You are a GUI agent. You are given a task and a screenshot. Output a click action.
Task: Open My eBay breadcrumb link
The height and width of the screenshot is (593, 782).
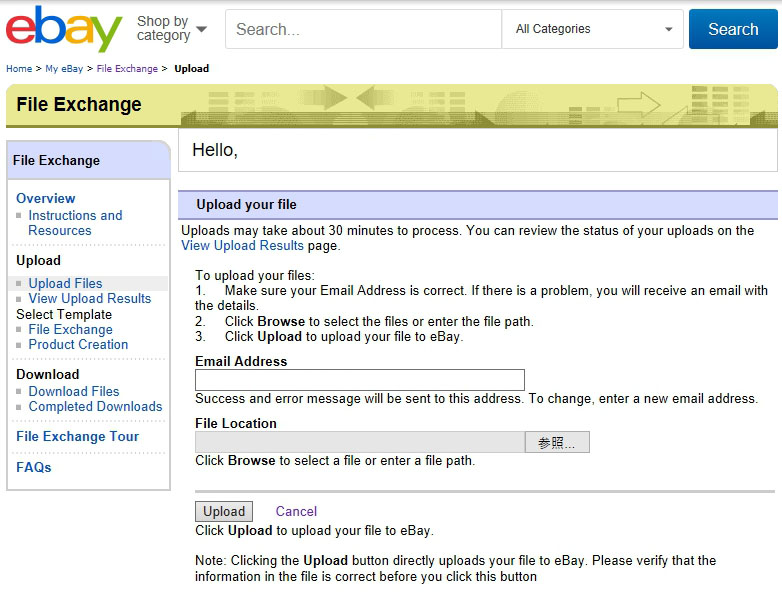tap(64, 69)
